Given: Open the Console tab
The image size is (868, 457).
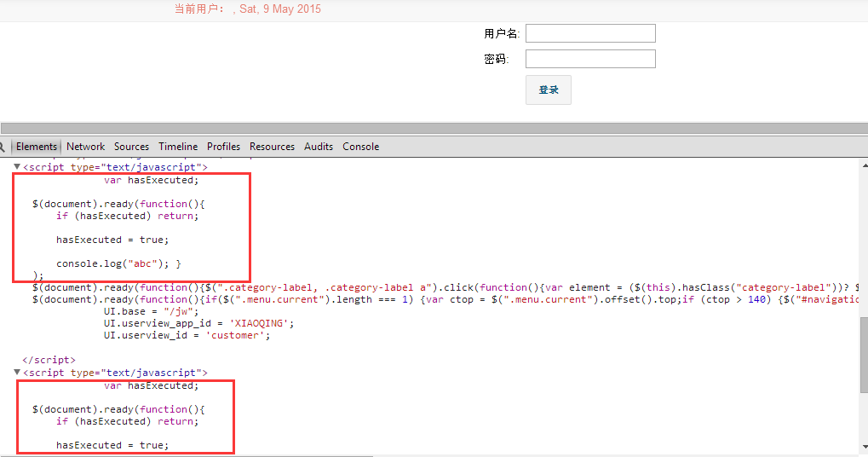Looking at the screenshot, I should tap(360, 147).
